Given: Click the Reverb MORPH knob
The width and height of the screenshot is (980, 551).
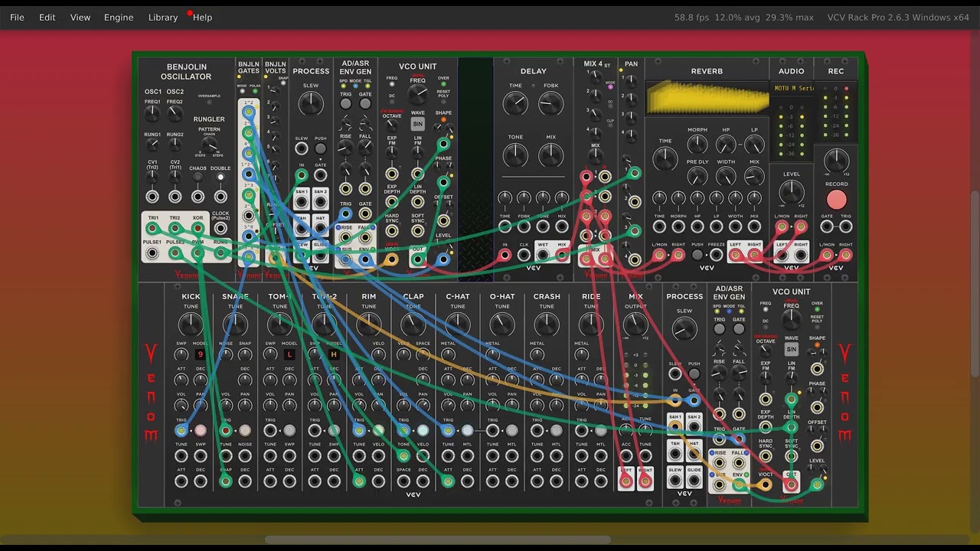Looking at the screenshot, I should (697, 145).
